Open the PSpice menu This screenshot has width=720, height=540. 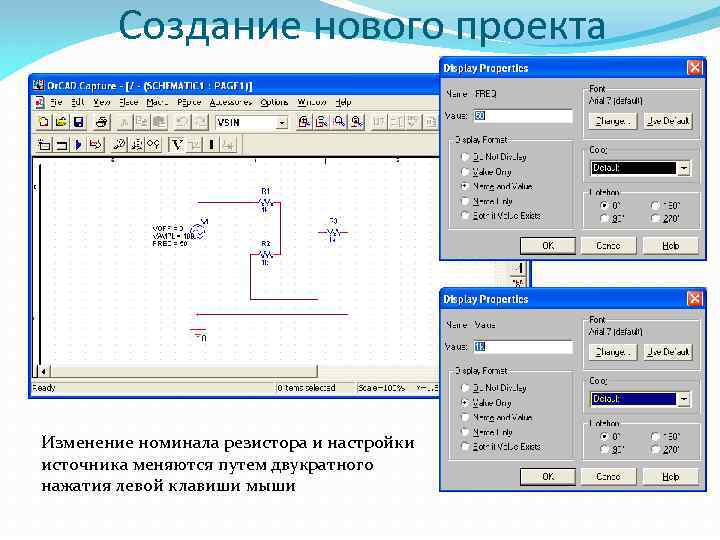pyautogui.click(x=189, y=102)
